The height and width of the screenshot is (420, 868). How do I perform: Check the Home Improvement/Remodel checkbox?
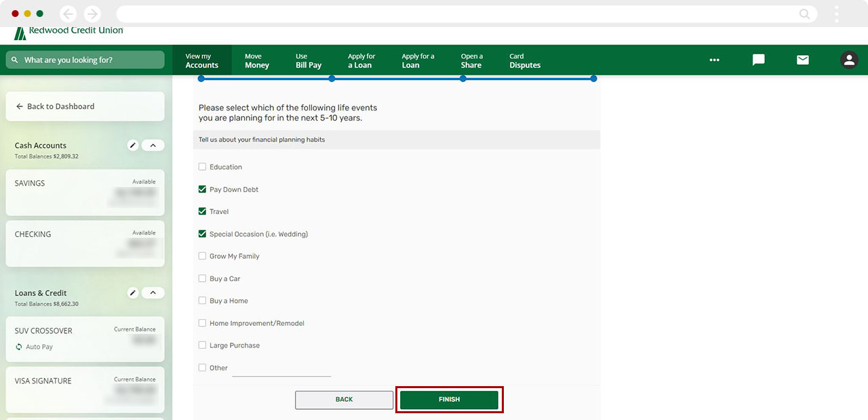click(202, 323)
